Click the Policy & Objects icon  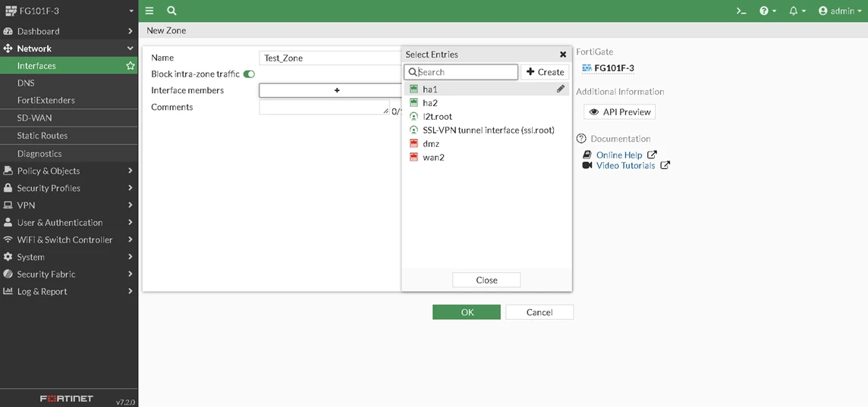[8, 171]
